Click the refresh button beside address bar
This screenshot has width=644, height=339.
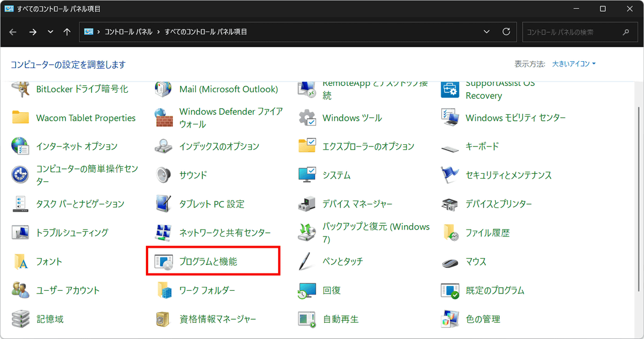[x=506, y=32]
